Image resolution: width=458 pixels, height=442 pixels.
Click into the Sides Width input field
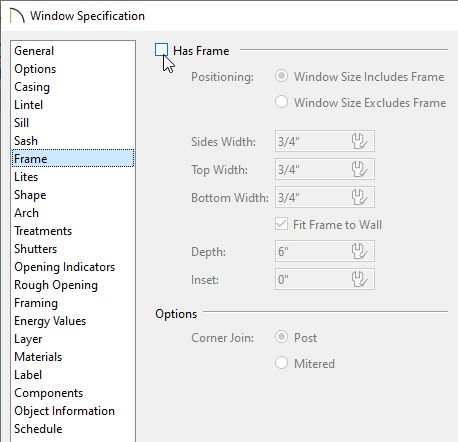(x=325, y=141)
